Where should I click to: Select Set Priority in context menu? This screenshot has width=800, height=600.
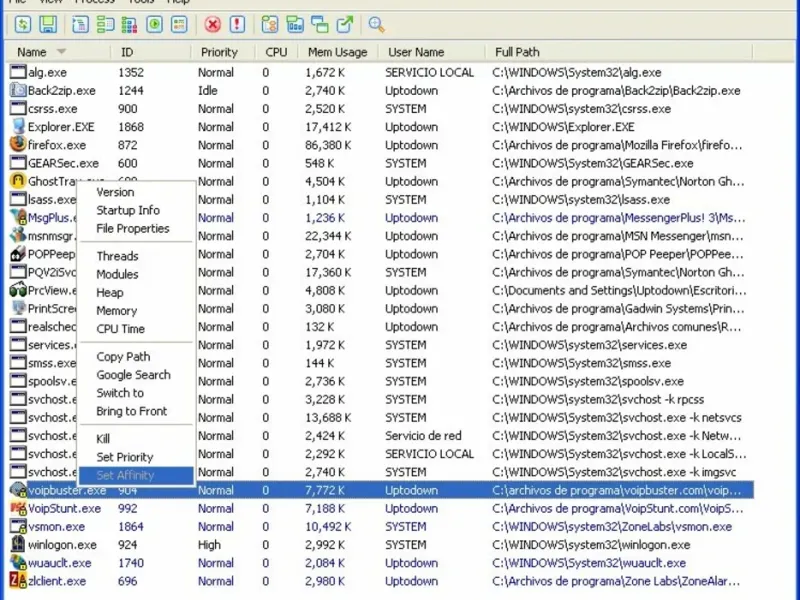[125, 457]
